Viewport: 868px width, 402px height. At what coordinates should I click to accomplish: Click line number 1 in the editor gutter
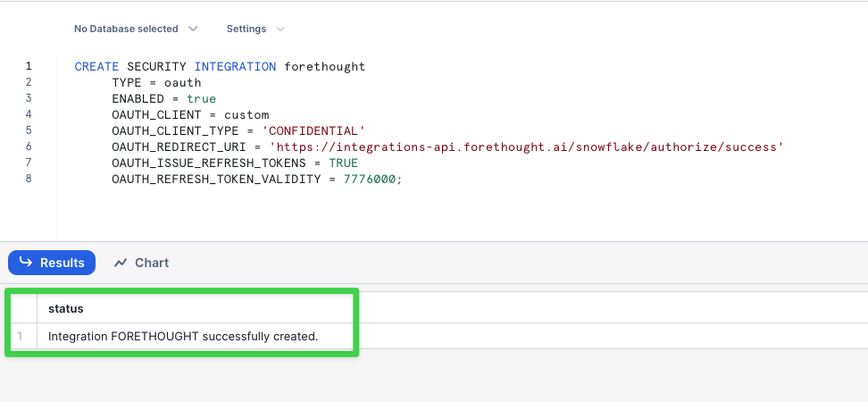coord(29,66)
